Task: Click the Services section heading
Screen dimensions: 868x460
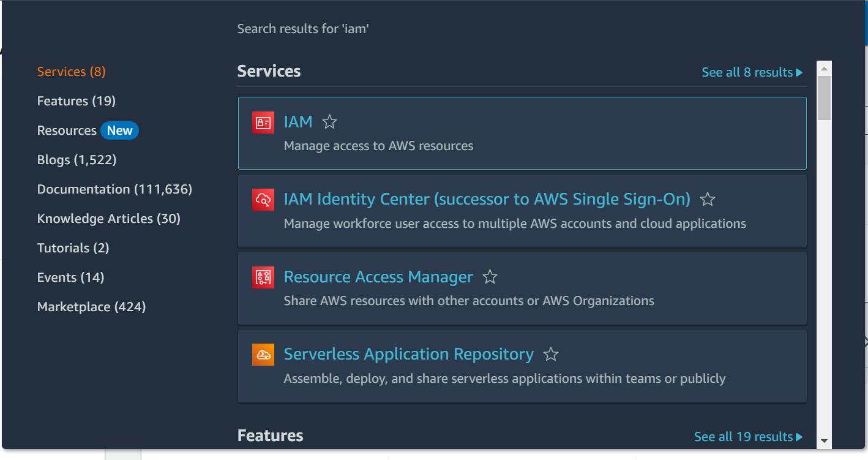Action: tap(269, 71)
